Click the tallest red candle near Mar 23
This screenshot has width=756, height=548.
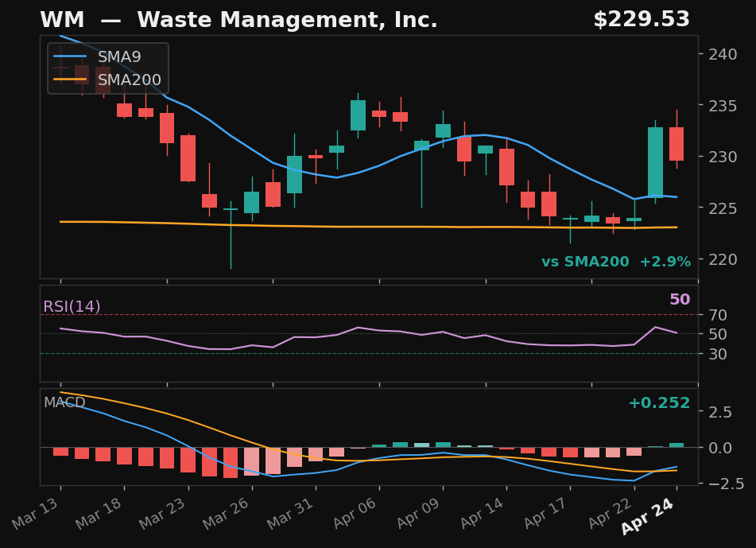[x=188, y=157]
